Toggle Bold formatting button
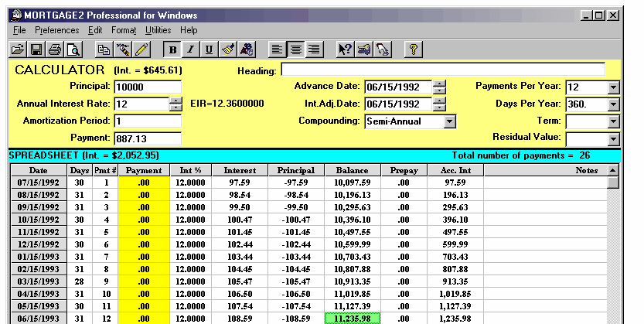This screenshot has height=324, width=644. click(x=172, y=49)
